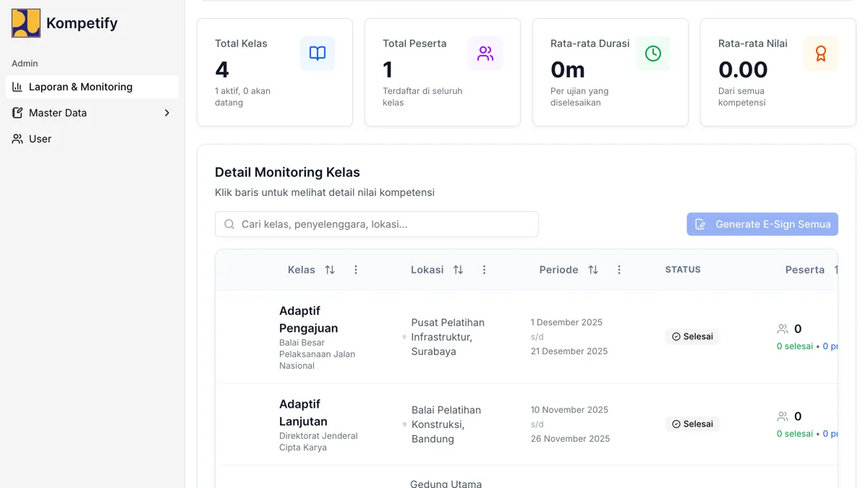This screenshot has height=488, width=868.
Task: Click the clipboard icon beside Master Data
Action: tap(16, 113)
